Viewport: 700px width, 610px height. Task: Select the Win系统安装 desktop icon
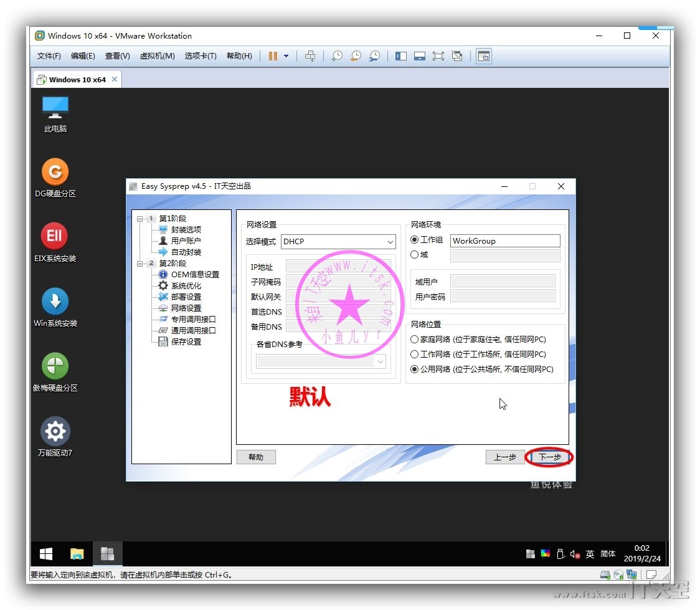55,307
